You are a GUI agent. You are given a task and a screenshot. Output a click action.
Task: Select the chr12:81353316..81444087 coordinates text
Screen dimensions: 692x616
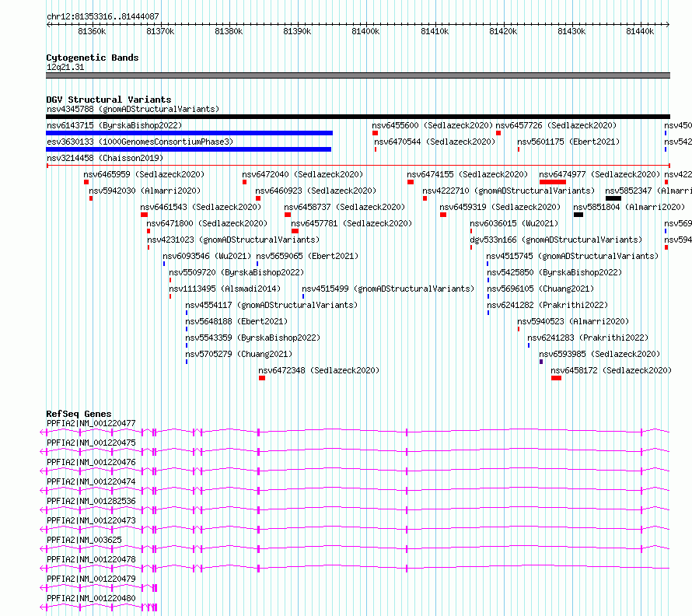pos(103,16)
